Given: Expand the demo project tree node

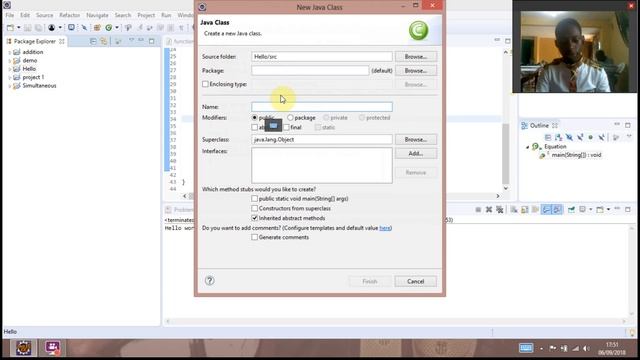Looking at the screenshot, I should [x=9, y=60].
